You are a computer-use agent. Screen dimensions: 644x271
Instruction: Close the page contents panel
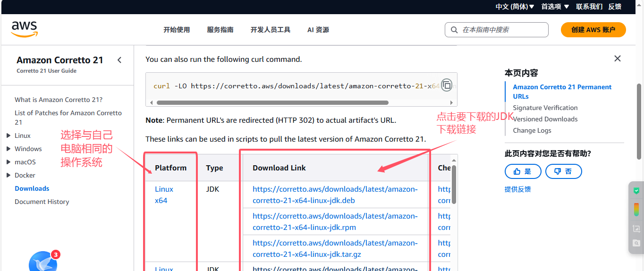click(617, 59)
